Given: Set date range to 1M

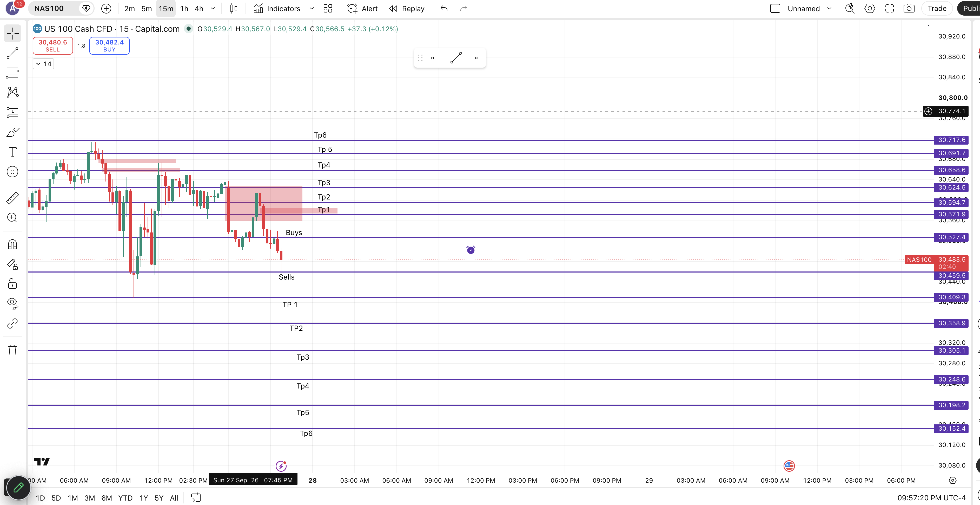Looking at the screenshot, I should pos(73,498).
